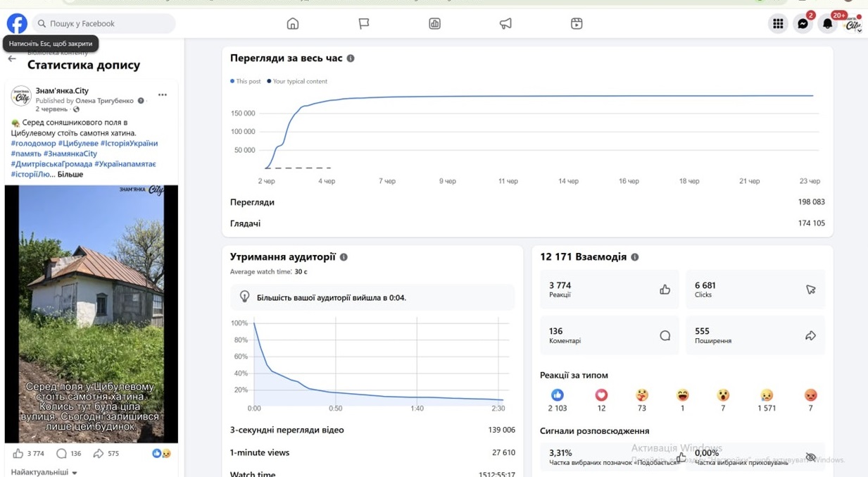Show info for Утримання аудиторії
Image resolution: width=868 pixels, height=477 pixels.
point(344,257)
